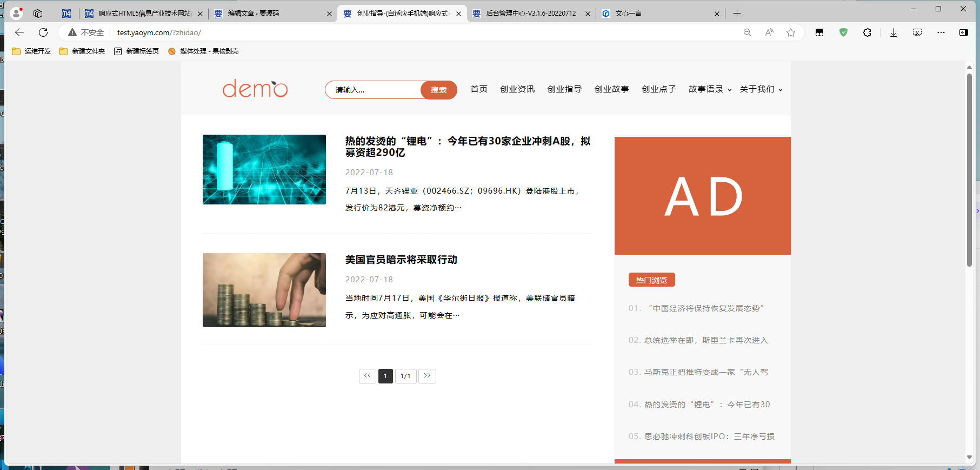Click the black extension icon beside favorites
The width and height of the screenshot is (980, 470).
click(x=819, y=32)
